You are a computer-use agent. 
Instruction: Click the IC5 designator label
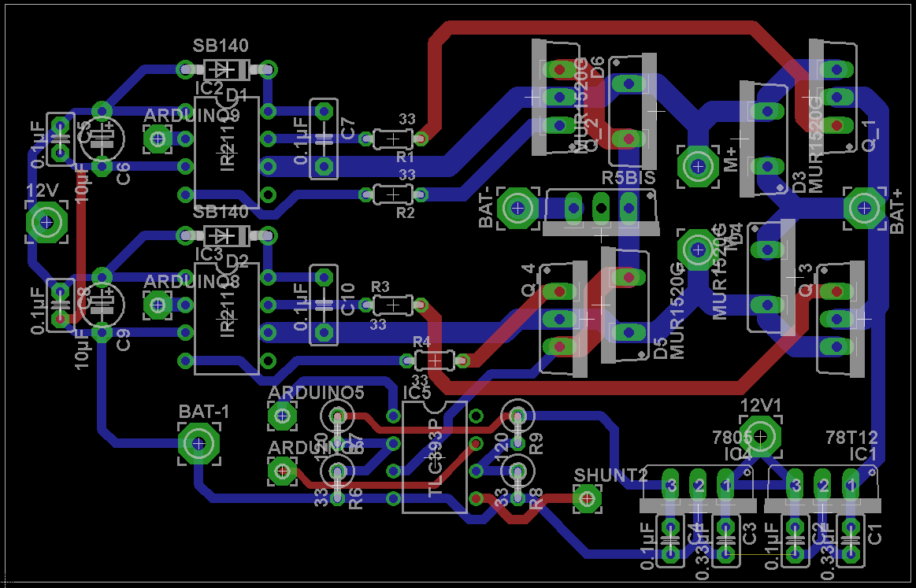417,392
